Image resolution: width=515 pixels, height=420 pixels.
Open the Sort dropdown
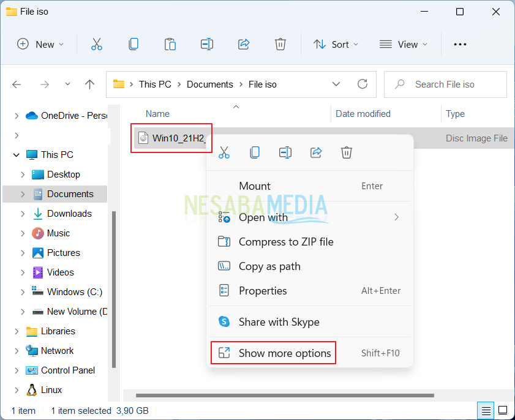(x=336, y=44)
